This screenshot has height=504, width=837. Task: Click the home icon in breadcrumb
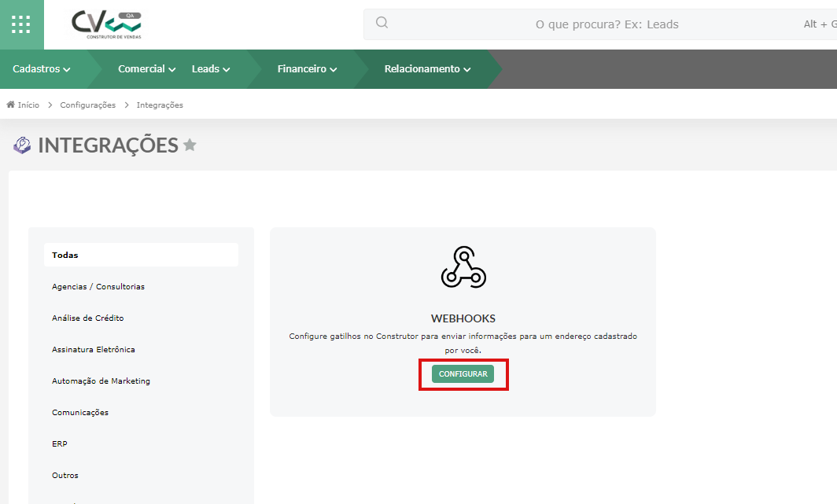[11, 105]
